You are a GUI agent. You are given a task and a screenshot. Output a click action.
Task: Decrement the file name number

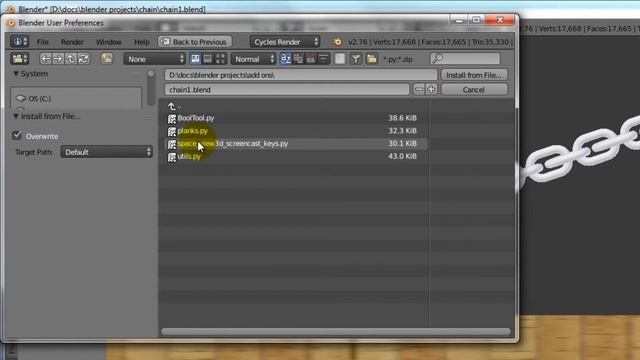419,89
